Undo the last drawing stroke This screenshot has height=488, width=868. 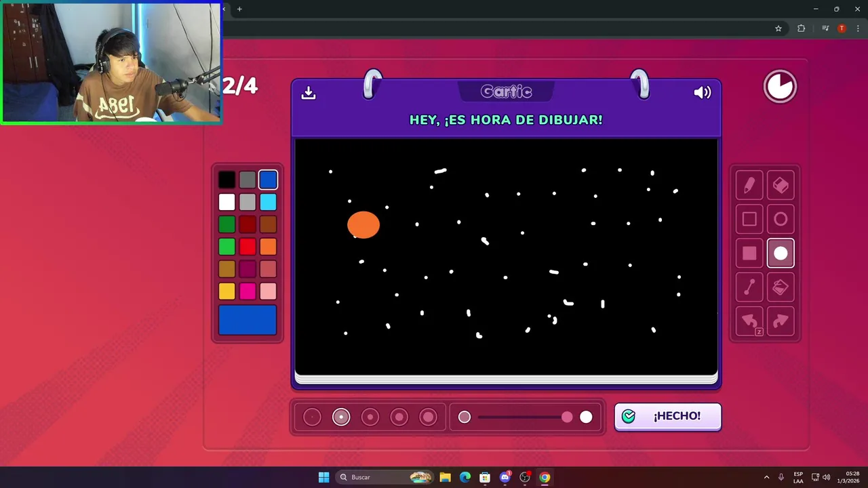pyautogui.click(x=749, y=322)
